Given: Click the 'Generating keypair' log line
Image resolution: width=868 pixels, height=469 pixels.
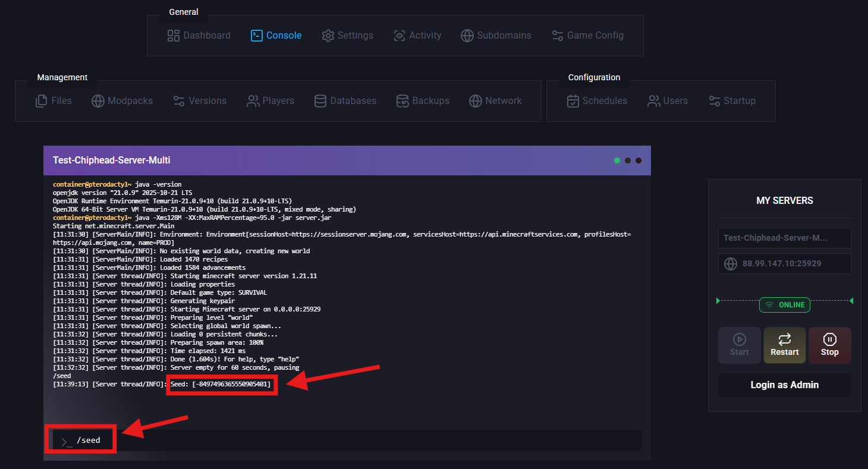Looking at the screenshot, I should tap(144, 301).
